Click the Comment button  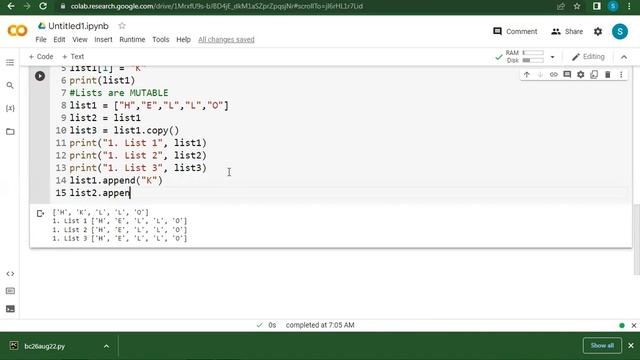point(515,31)
